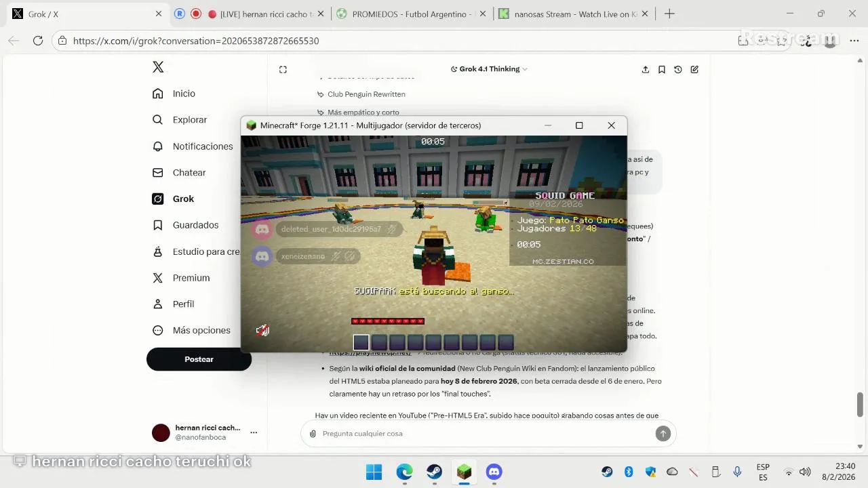Reload the current page

[38, 41]
